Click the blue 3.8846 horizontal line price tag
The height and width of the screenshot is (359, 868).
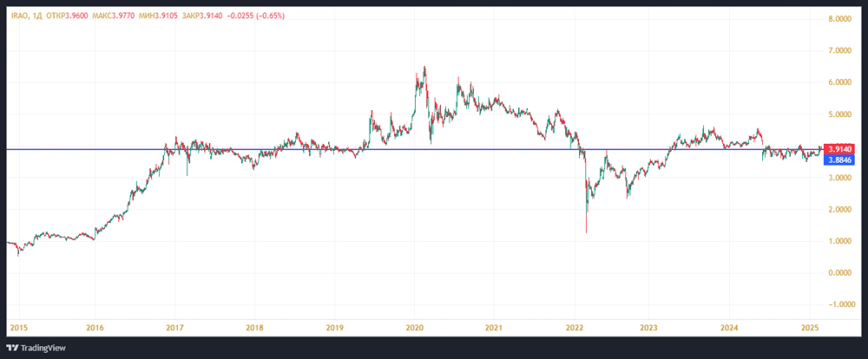839,160
